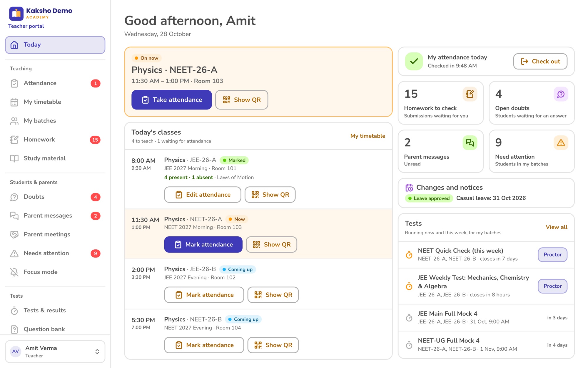Show QR for the 8:00 AM JEE-26-A class
This screenshot has width=588, height=368.
click(270, 195)
